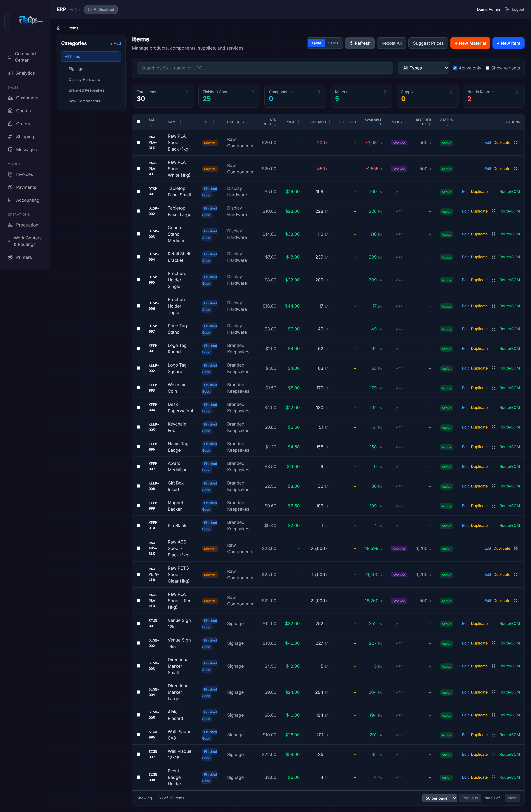Click grid icon in RAW-PLA-WHT row

tap(516, 169)
